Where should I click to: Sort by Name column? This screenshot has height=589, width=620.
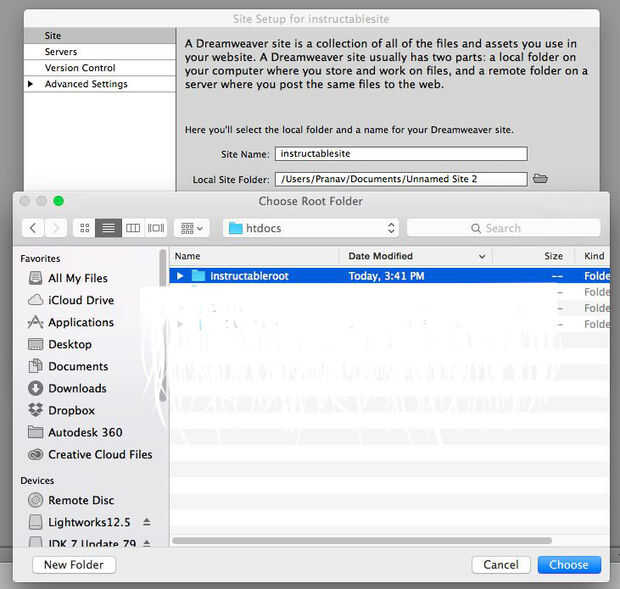pos(254,256)
